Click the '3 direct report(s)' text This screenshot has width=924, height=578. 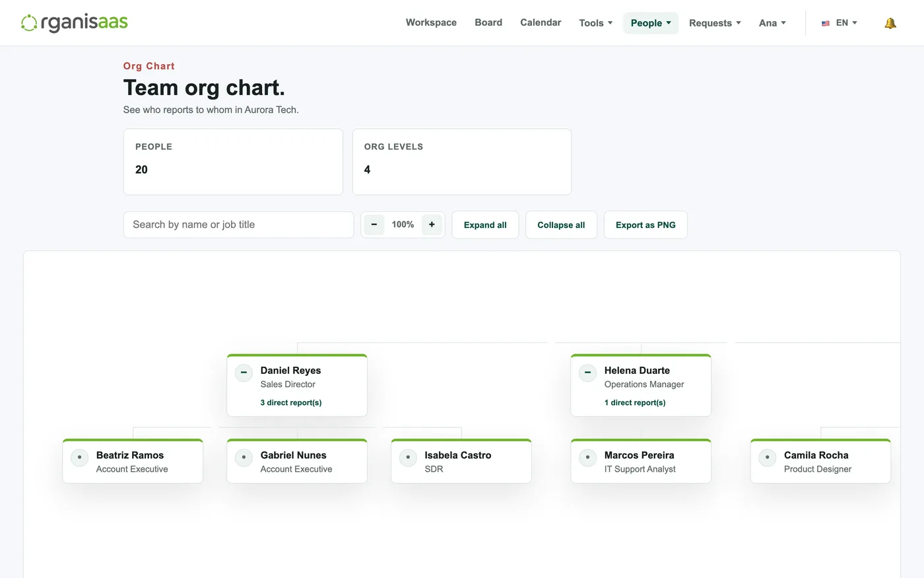tap(291, 402)
